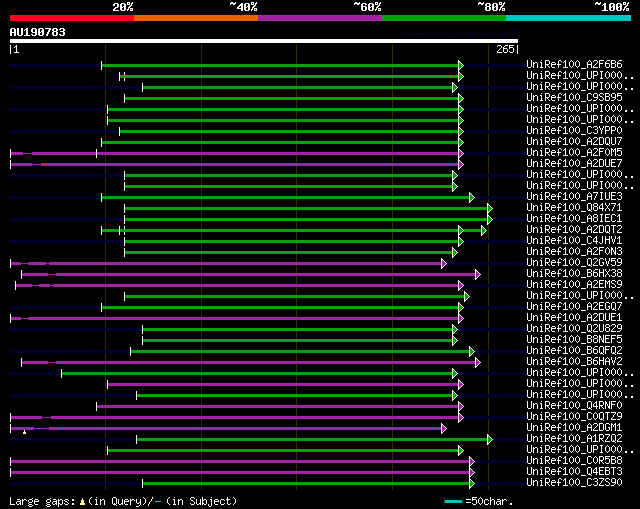Select the UniRef100_A1RZQ2 hit name

[x=574, y=439]
